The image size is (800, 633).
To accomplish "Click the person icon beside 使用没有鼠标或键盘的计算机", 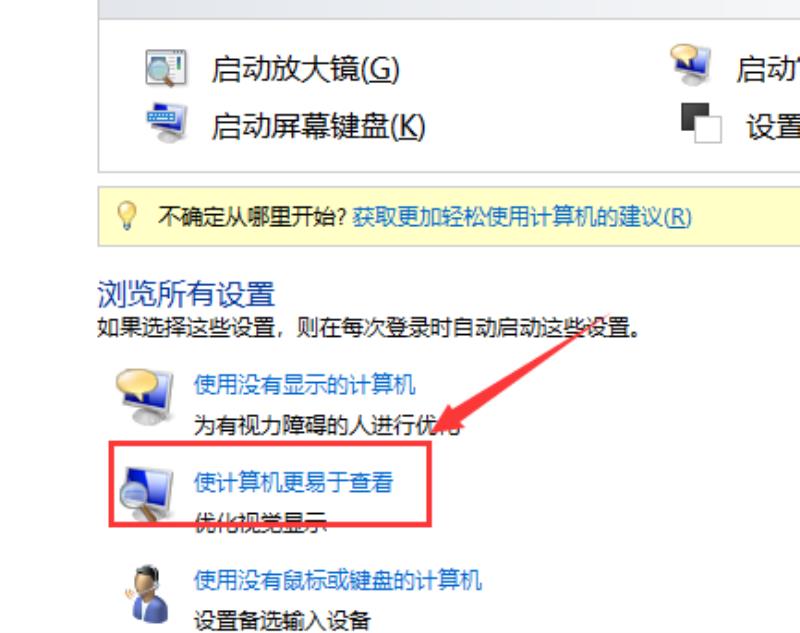I will tap(147, 594).
